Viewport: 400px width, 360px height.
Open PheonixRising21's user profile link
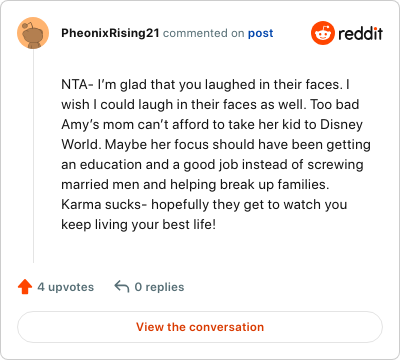pos(110,33)
